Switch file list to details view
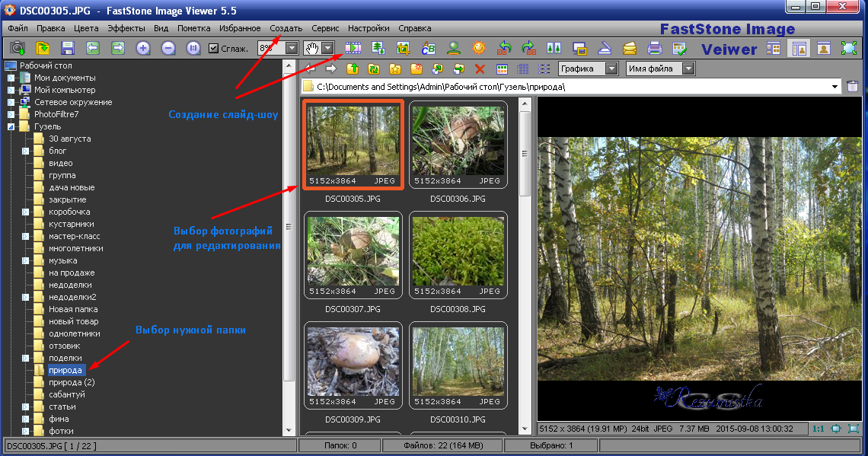The height and width of the screenshot is (456, 868). 523,69
